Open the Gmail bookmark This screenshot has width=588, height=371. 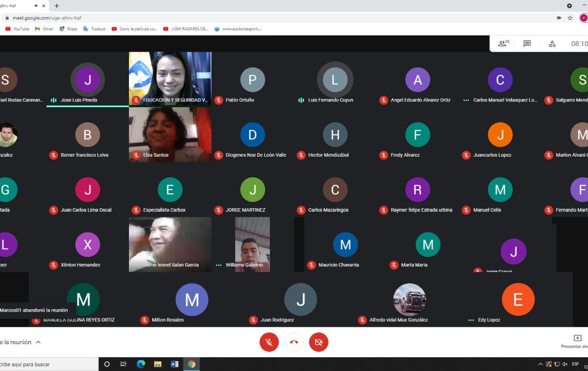(x=44, y=29)
